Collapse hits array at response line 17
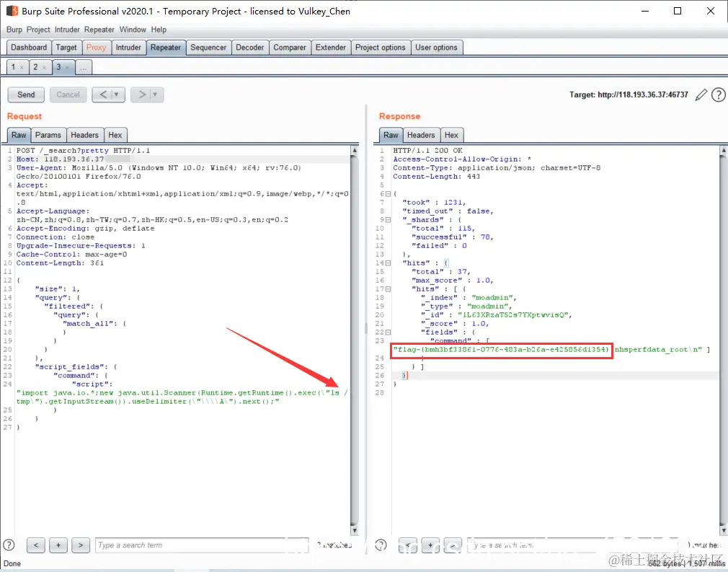728x572 pixels. pyautogui.click(x=388, y=289)
